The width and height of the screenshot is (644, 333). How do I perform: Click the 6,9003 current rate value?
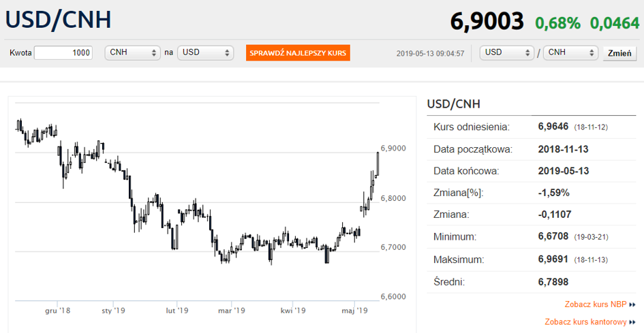(x=487, y=21)
